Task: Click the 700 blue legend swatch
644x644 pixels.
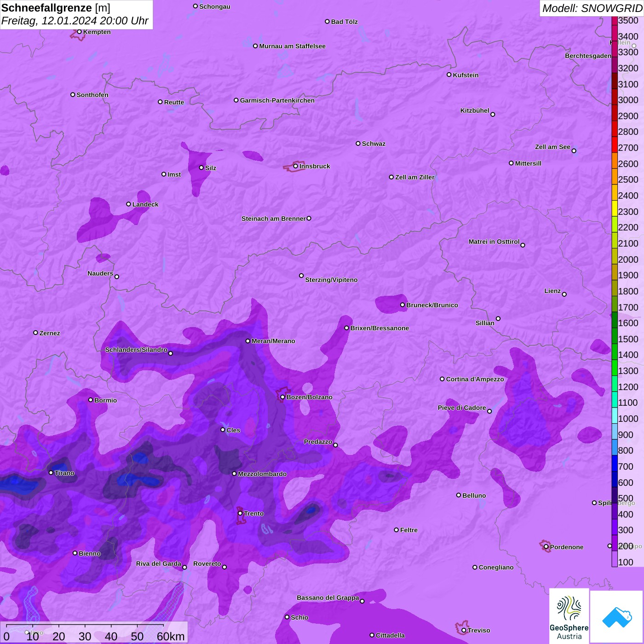Action: 615,463
